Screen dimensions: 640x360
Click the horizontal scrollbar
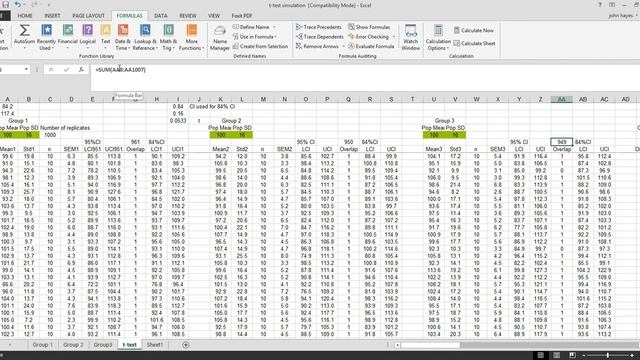pyautogui.click(x=431, y=345)
